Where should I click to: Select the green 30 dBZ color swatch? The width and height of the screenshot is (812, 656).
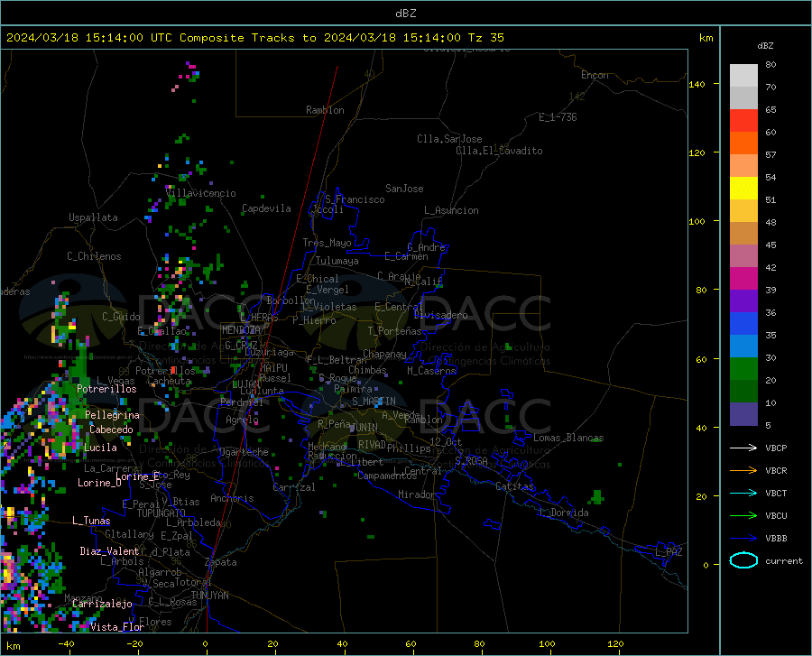[x=743, y=369]
